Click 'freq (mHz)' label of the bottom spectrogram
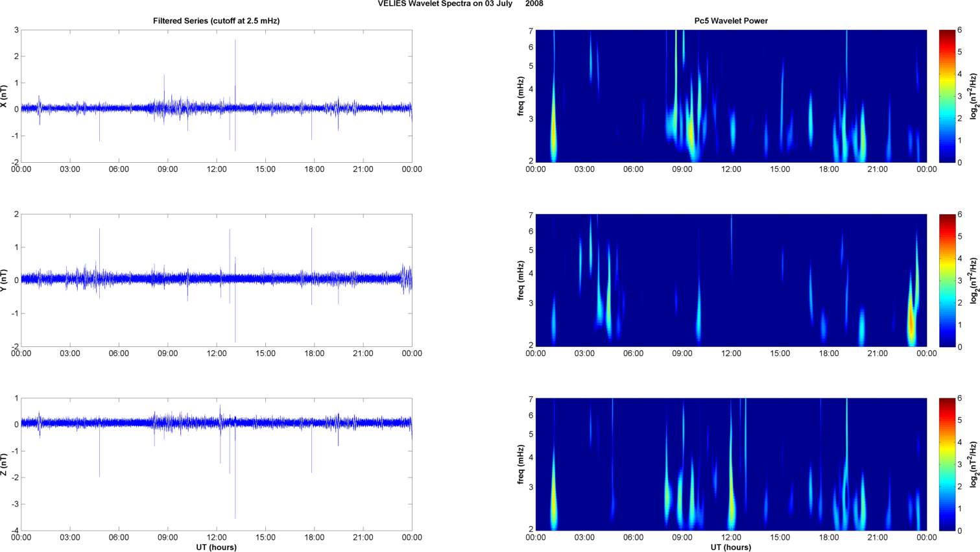The image size is (980, 552). [x=521, y=464]
